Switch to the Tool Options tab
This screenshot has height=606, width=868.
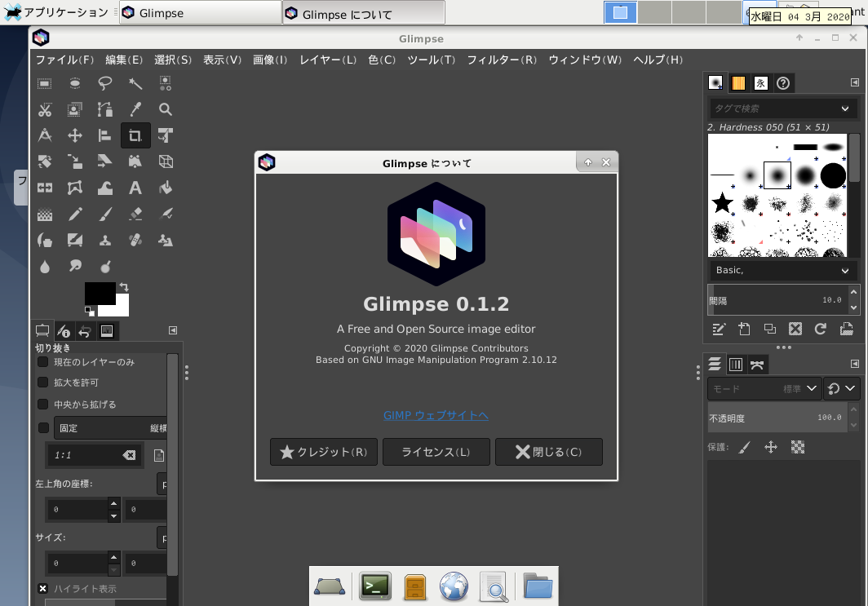pyautogui.click(x=42, y=330)
